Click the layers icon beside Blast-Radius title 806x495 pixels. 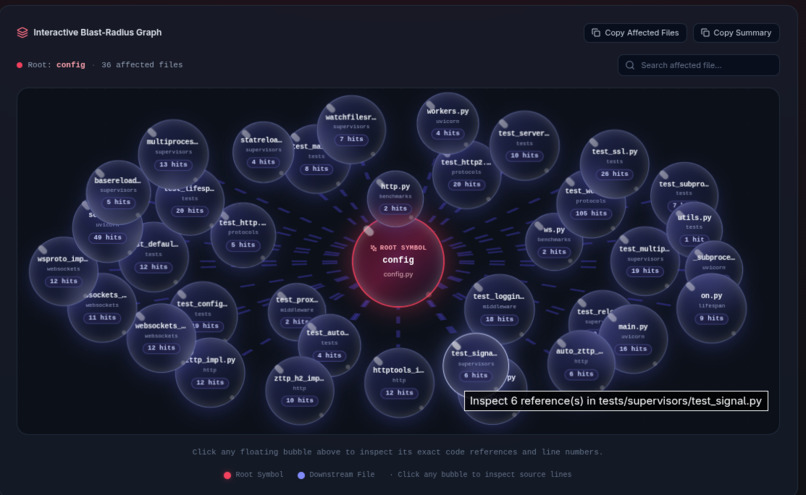click(x=22, y=32)
